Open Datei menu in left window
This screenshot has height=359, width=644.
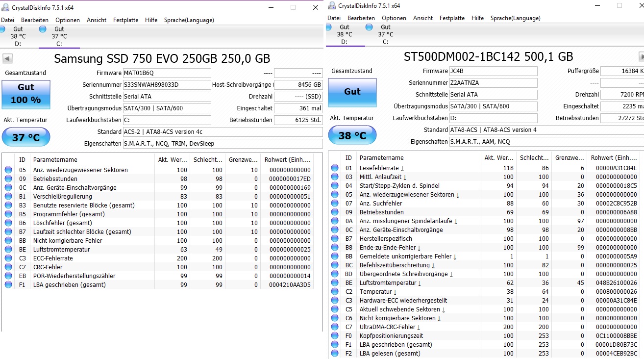click(x=7, y=20)
